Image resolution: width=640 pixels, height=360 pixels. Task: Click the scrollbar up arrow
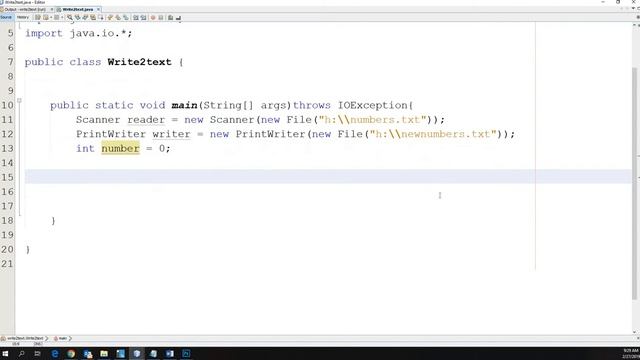click(x=634, y=25)
